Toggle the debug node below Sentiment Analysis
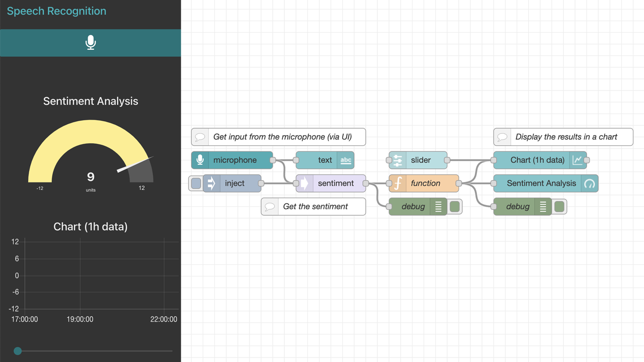The width and height of the screenshot is (644, 362). [x=559, y=206]
